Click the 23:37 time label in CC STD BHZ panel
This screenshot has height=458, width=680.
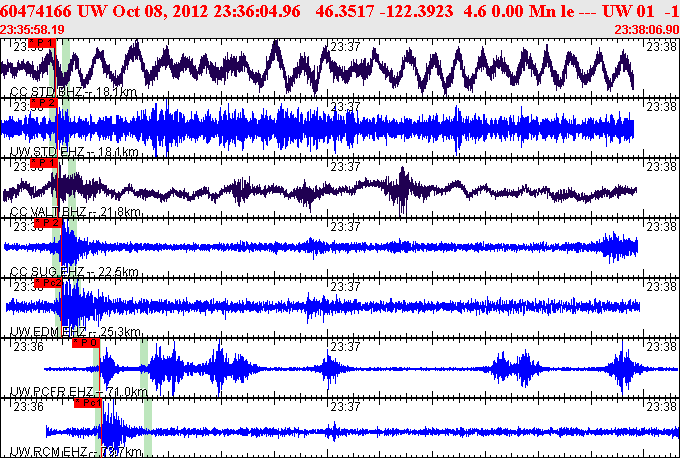pos(345,46)
